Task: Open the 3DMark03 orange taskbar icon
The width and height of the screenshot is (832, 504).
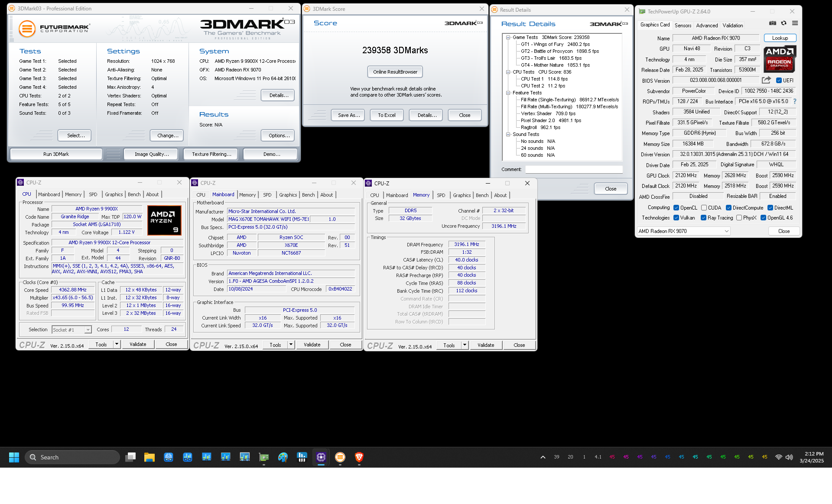Action: pos(340,457)
